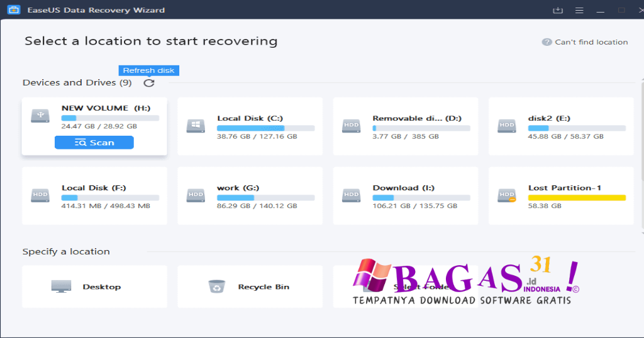Click the 58.38 GB size text
The height and width of the screenshot is (338, 644).
tap(545, 205)
